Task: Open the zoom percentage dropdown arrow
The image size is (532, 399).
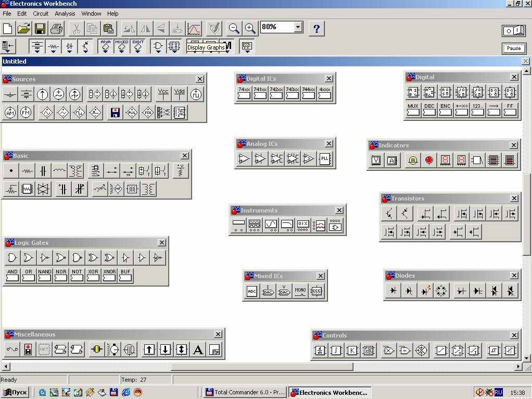Action: point(298,27)
